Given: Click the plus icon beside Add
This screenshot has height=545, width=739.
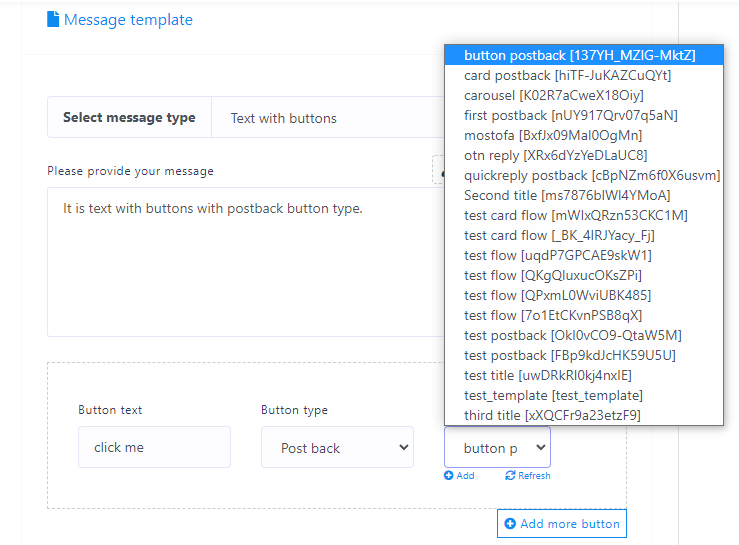Looking at the screenshot, I should pos(449,476).
